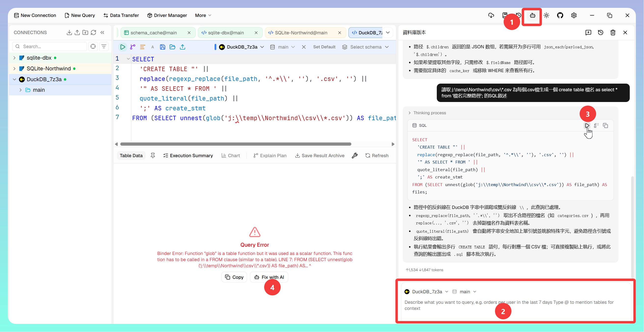Click New Connection

(x=35, y=15)
